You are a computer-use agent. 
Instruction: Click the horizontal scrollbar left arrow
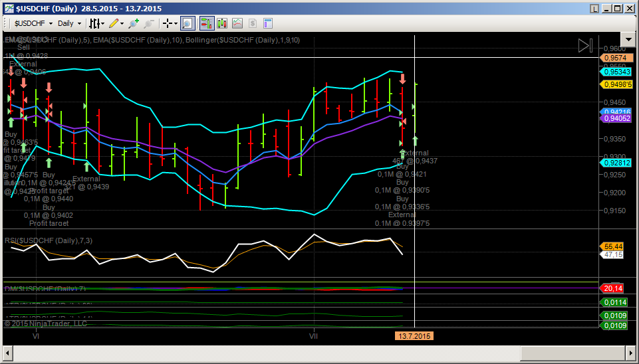coord(8,353)
